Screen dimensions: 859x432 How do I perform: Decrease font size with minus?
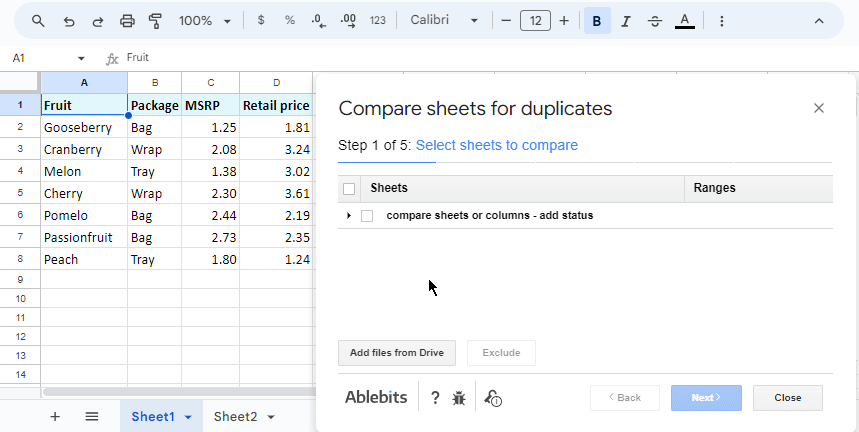pyautogui.click(x=506, y=21)
